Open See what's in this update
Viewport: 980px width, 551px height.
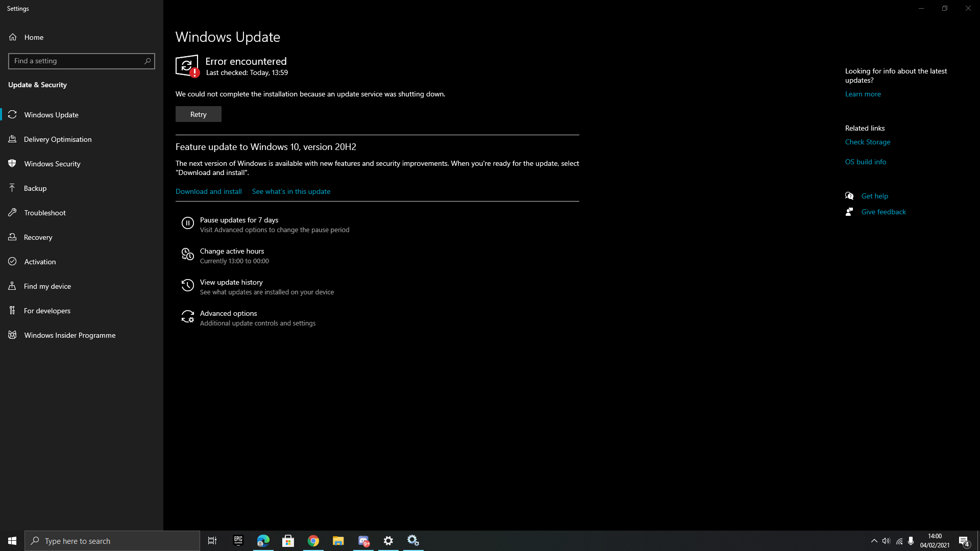[x=291, y=191]
